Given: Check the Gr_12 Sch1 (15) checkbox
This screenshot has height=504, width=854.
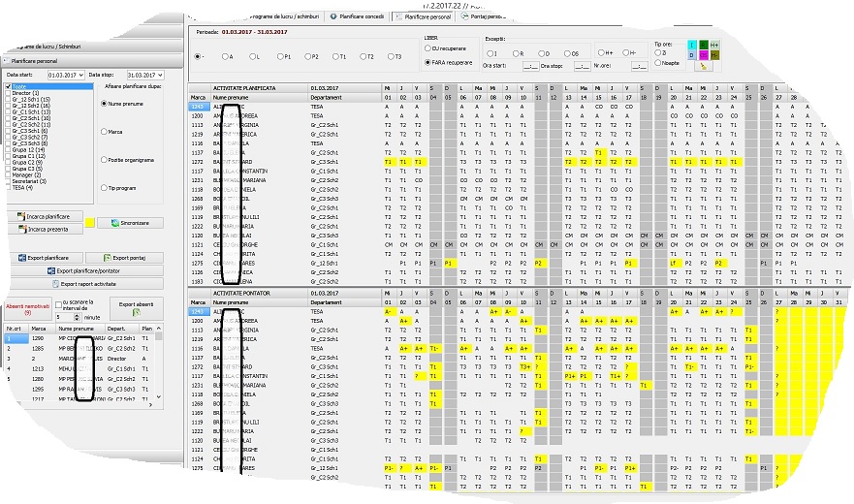Looking at the screenshot, I should tap(8, 100).
